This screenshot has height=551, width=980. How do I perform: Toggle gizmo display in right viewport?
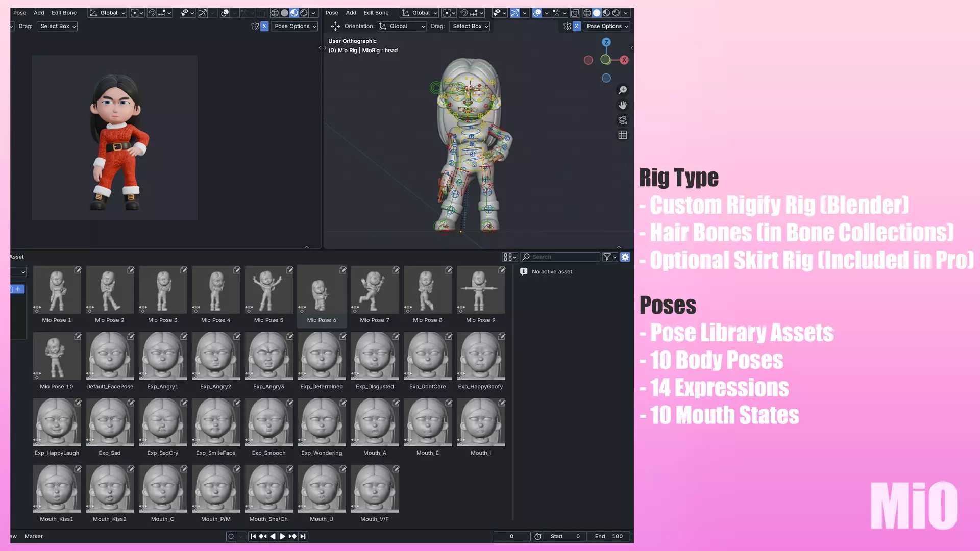click(x=514, y=13)
